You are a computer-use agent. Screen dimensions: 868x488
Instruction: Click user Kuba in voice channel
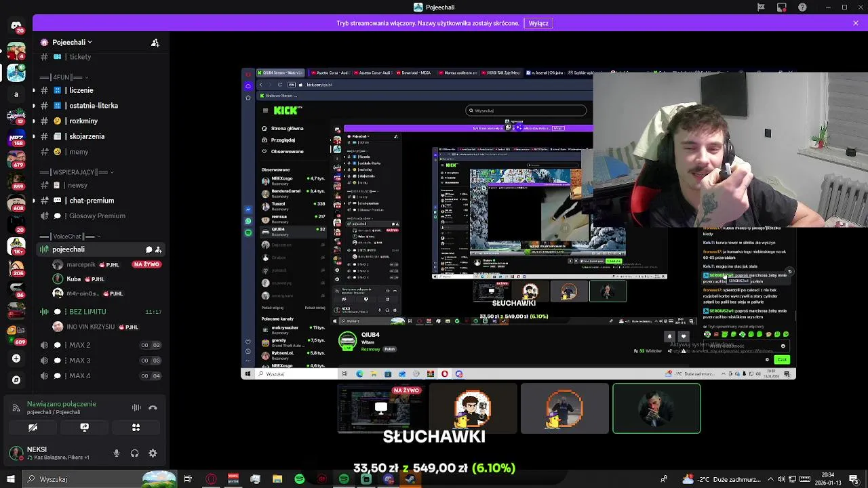pyautogui.click(x=79, y=279)
